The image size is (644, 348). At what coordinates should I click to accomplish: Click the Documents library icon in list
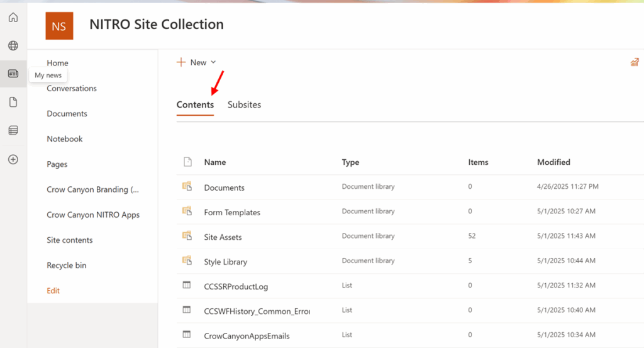point(187,186)
